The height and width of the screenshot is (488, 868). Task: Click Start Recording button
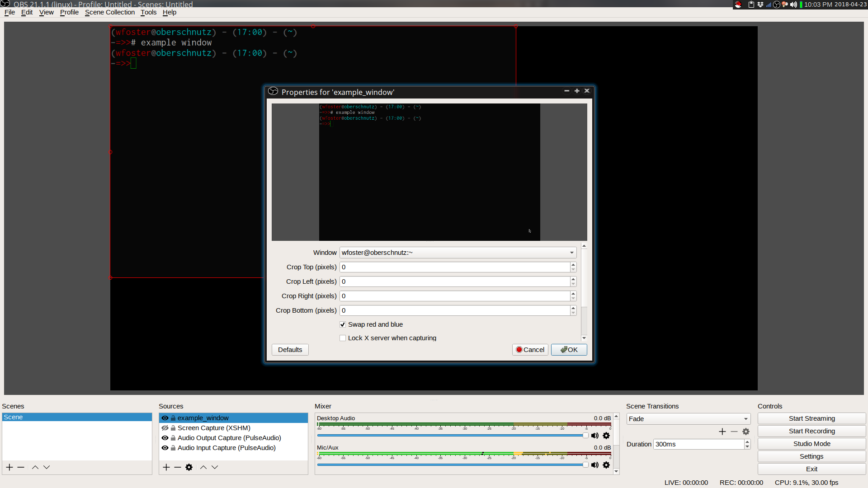pyautogui.click(x=811, y=431)
